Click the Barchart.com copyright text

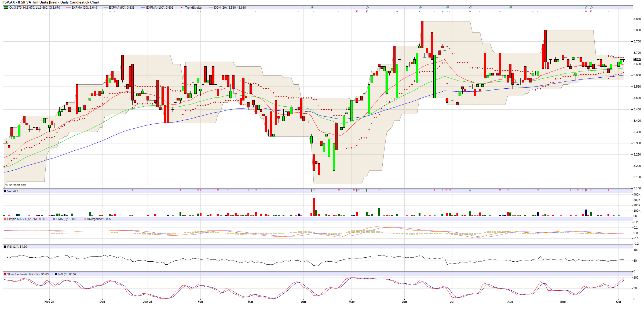(16, 185)
